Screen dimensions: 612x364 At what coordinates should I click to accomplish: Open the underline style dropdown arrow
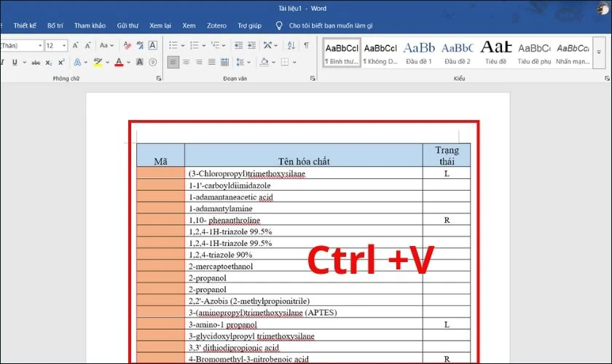click(x=25, y=63)
